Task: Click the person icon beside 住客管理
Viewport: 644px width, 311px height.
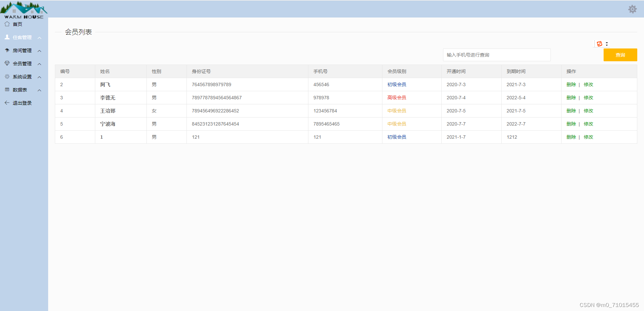Action: 7,37
